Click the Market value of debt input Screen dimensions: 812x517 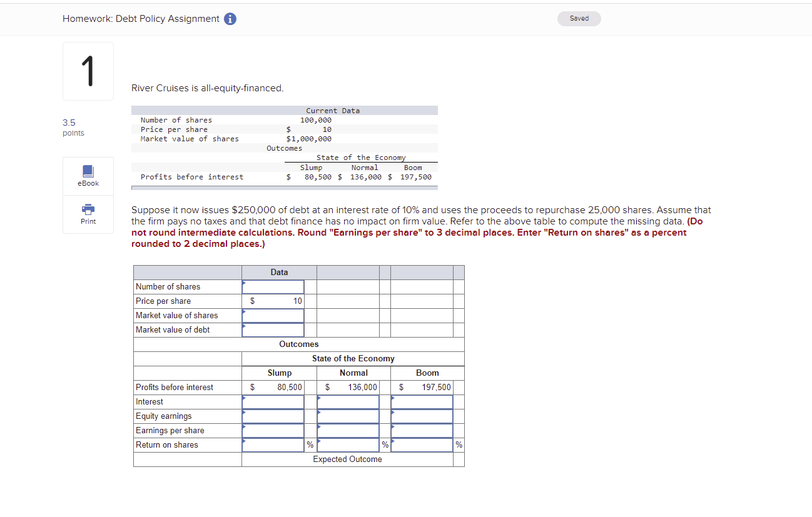tap(273, 329)
